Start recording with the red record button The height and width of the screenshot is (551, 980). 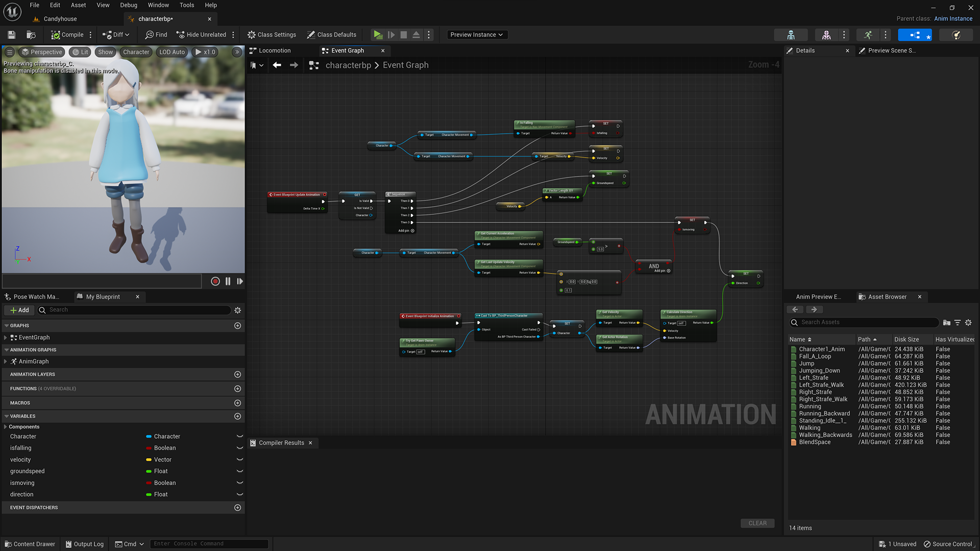tap(215, 281)
